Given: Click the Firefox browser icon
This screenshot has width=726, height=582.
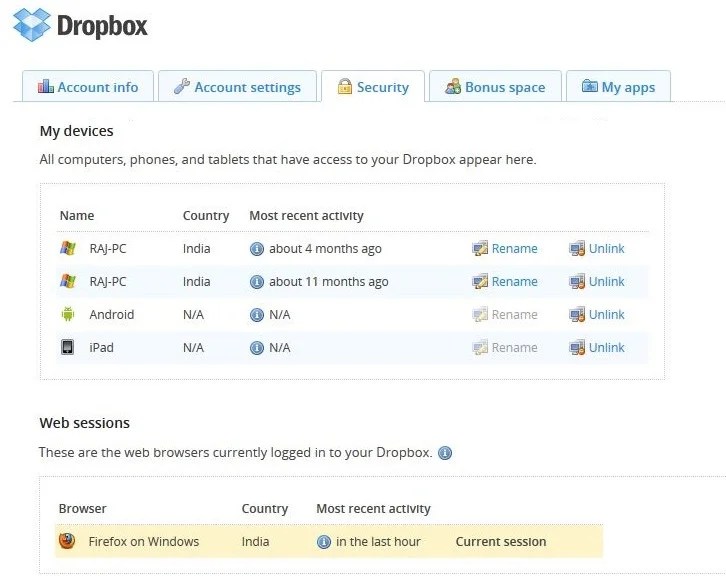Looking at the screenshot, I should [x=67, y=540].
